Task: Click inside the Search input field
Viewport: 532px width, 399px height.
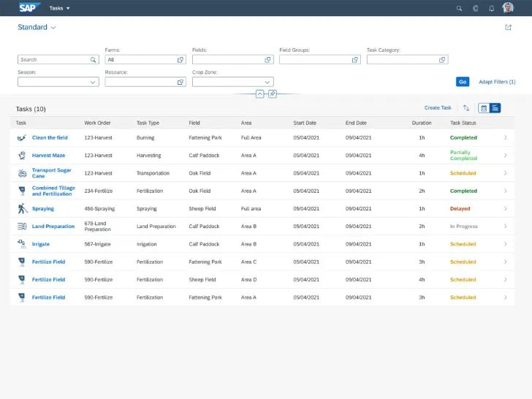Action: click(x=53, y=60)
